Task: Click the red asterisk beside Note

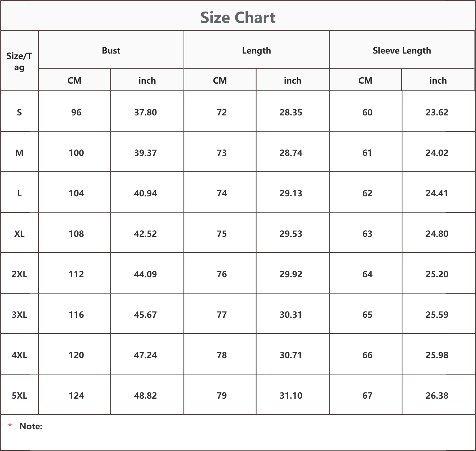Action: (x=10, y=425)
